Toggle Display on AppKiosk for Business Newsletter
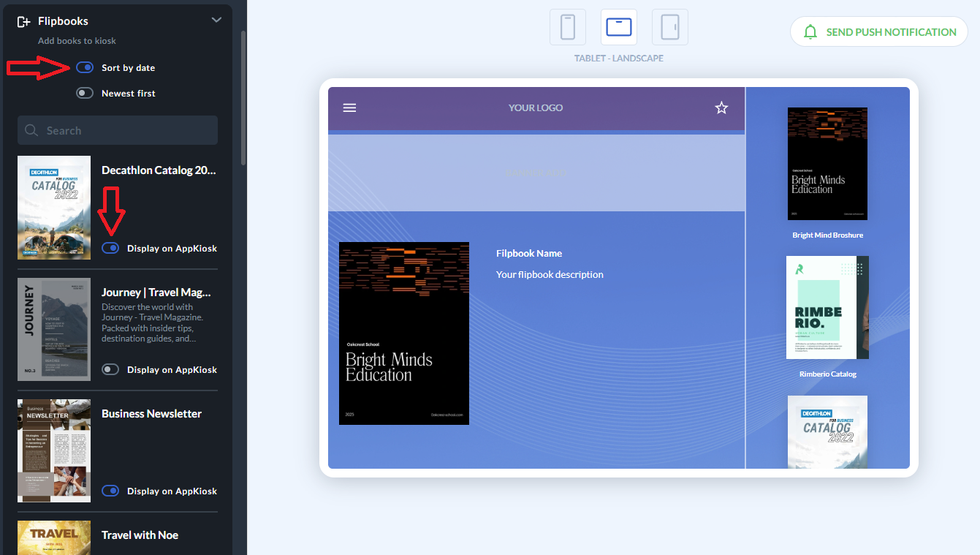This screenshot has height=555, width=980. [110, 491]
